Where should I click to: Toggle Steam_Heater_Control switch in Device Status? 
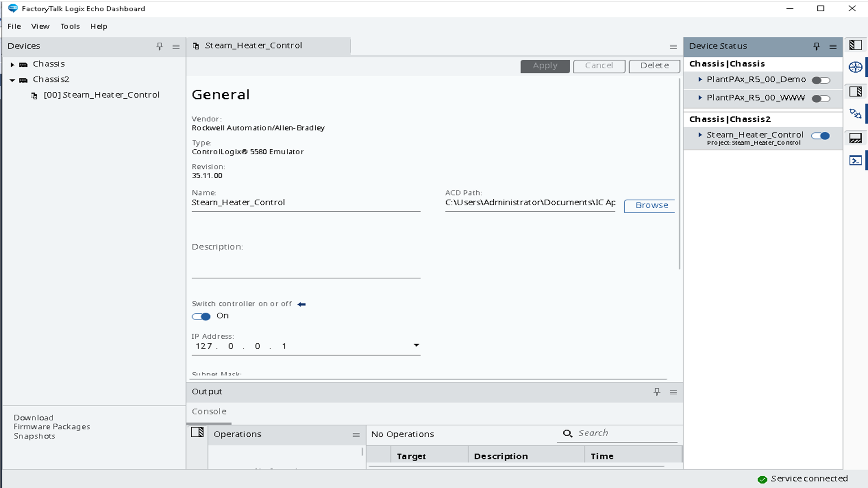[821, 136]
